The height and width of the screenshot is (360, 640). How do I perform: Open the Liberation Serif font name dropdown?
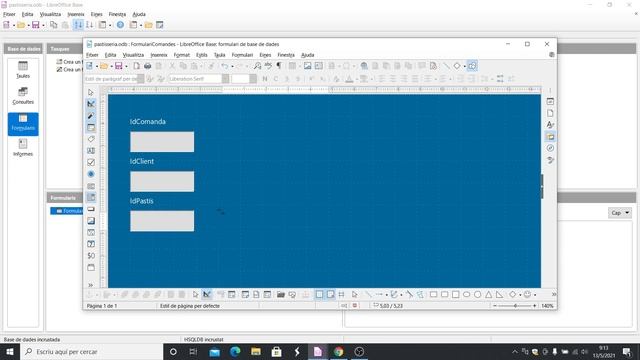coord(225,79)
